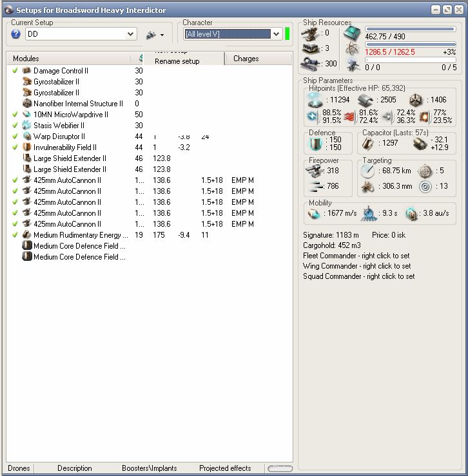
Task: Click the shield hitpoints icon
Action: [x=315, y=100]
